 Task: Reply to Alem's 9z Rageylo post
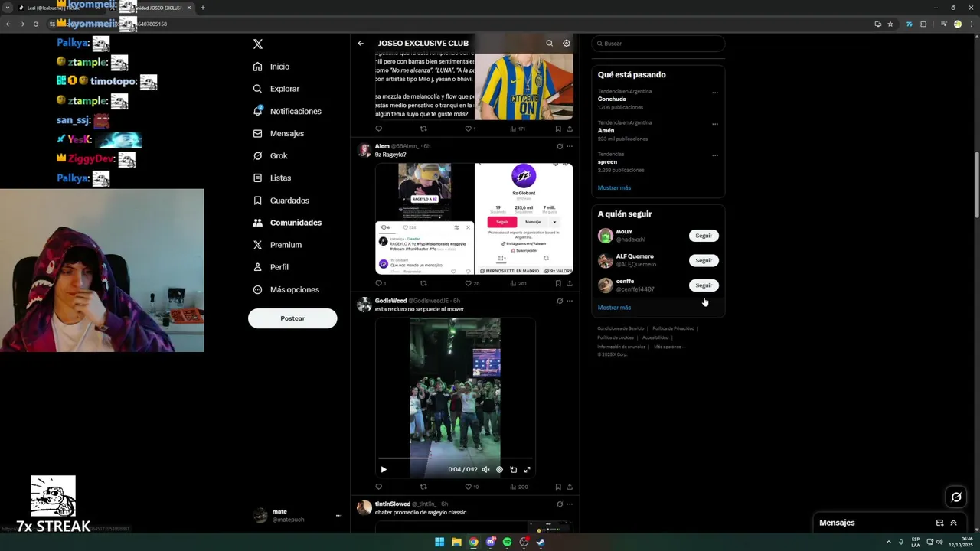(x=378, y=283)
